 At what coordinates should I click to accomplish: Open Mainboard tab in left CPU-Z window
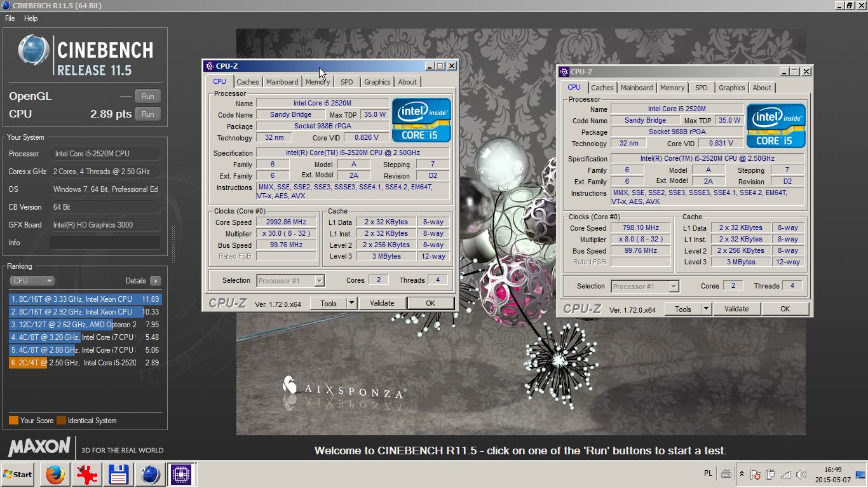282,82
